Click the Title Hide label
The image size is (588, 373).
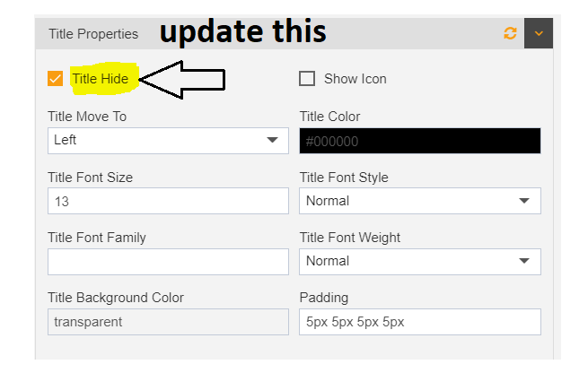pos(101,79)
